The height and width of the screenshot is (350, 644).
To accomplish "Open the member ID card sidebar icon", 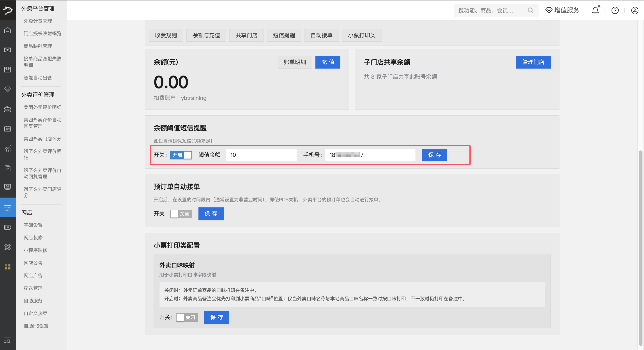I will pyautogui.click(x=7, y=129).
